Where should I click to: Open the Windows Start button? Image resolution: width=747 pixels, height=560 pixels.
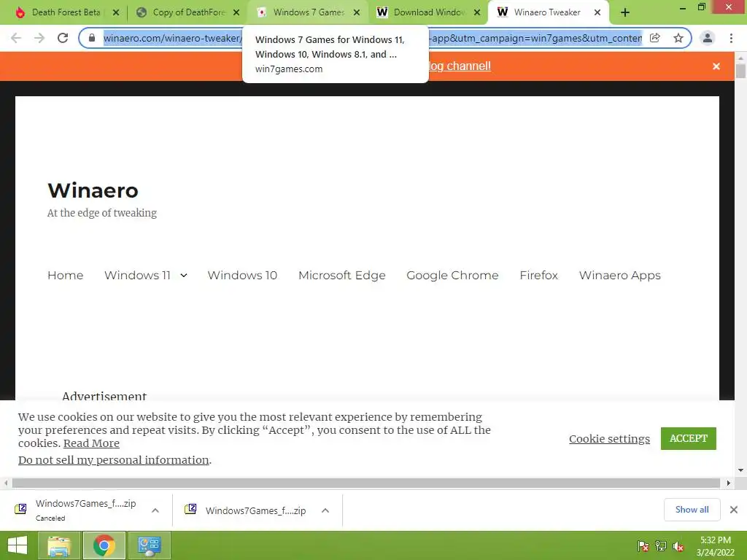coord(18,545)
